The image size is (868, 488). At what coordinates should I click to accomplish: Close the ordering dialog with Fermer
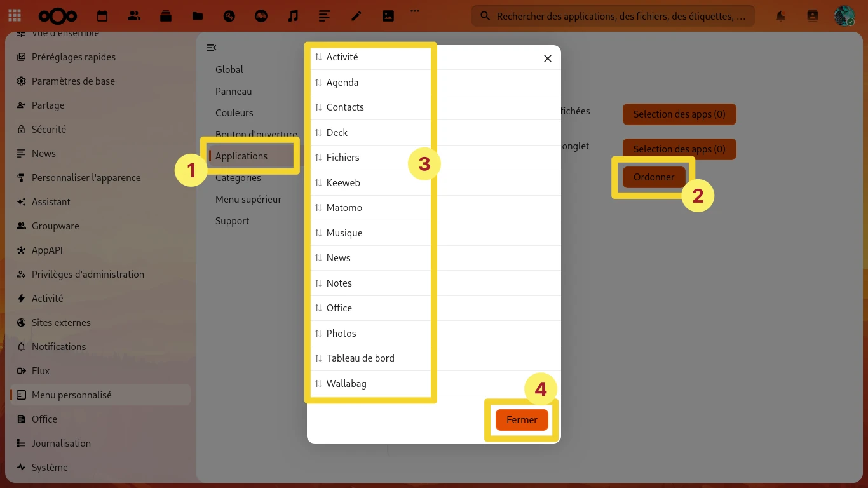pos(522,420)
